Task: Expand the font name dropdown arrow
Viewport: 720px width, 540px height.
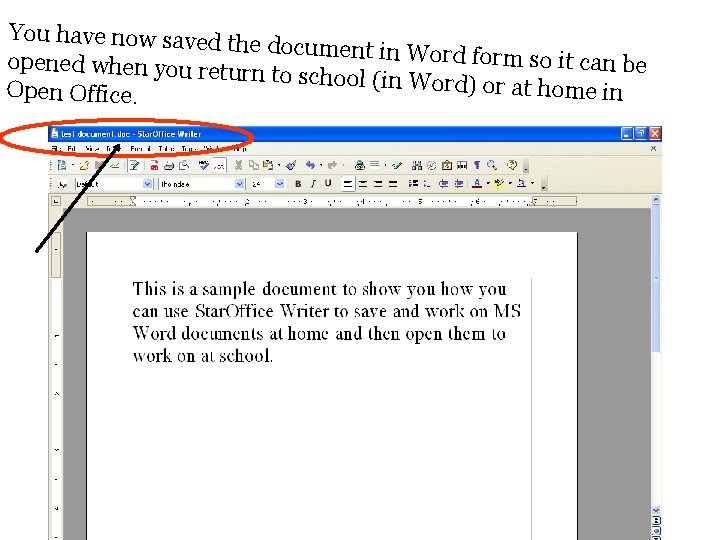Action: click(239, 184)
